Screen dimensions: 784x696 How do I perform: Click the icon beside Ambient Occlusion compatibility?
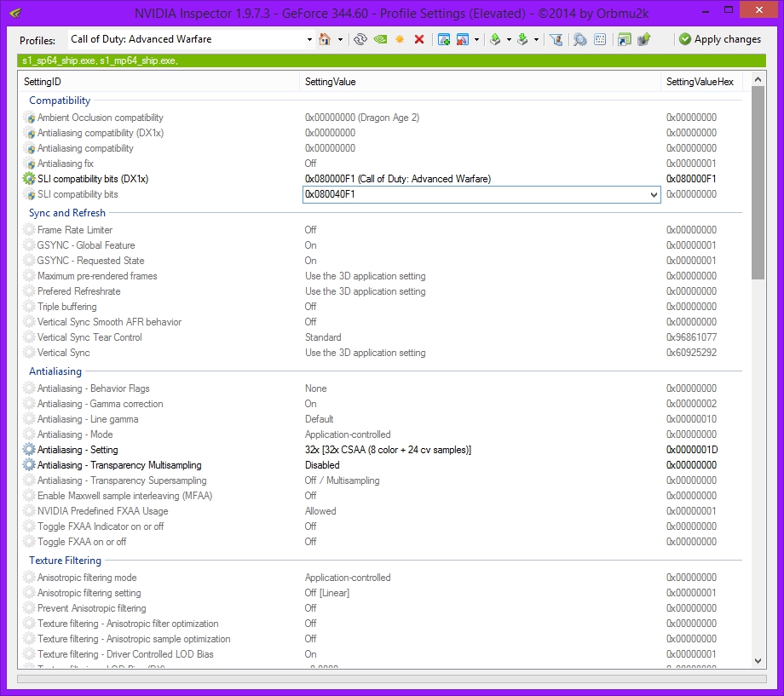coord(29,118)
